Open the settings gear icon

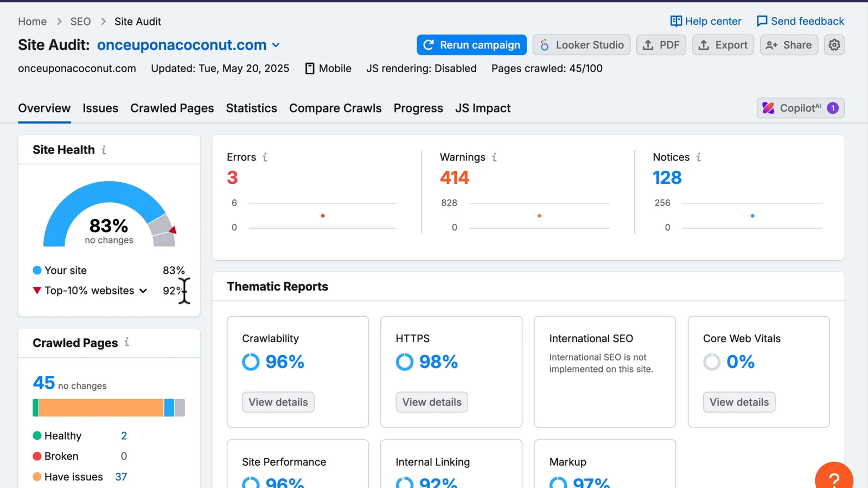[x=834, y=45]
